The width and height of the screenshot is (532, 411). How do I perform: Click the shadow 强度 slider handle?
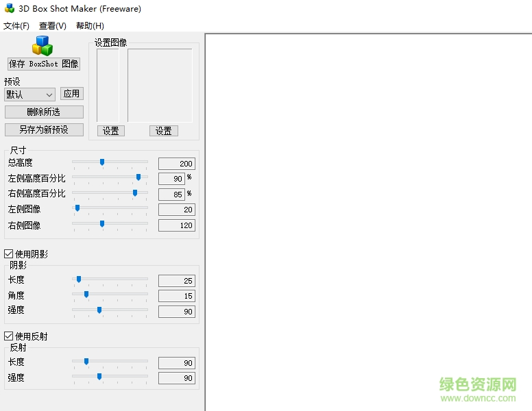pos(99,310)
